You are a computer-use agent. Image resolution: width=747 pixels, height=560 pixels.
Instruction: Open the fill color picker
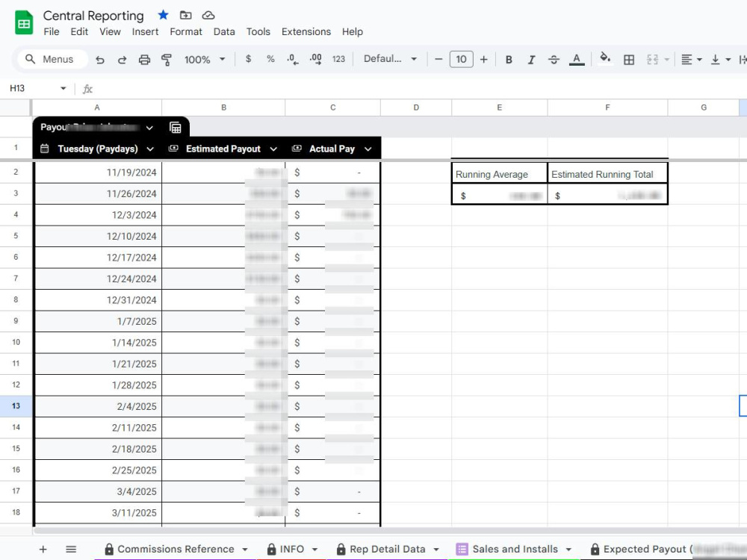605,59
